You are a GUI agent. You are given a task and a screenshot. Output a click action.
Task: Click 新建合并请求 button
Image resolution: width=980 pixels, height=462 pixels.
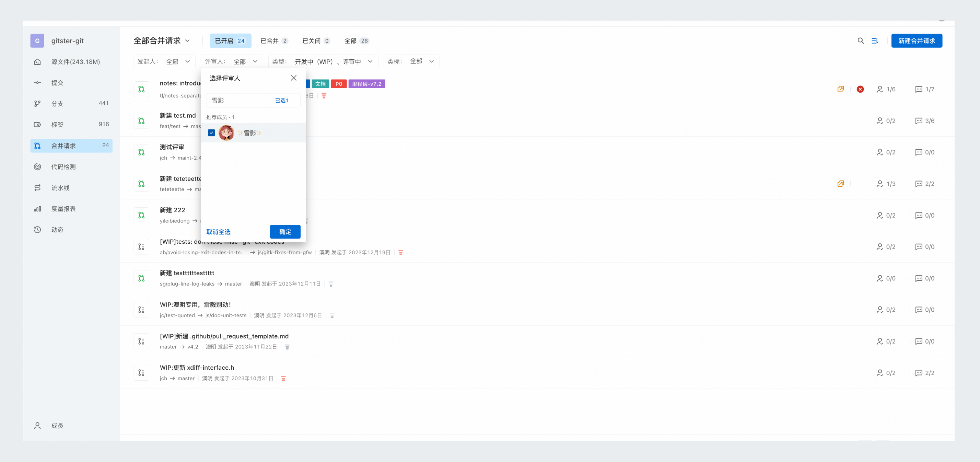pos(917,41)
